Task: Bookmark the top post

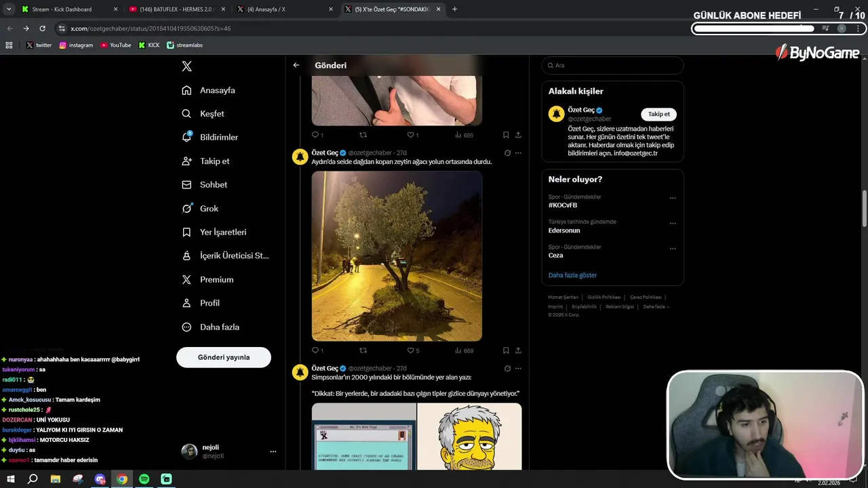Action: (506, 135)
